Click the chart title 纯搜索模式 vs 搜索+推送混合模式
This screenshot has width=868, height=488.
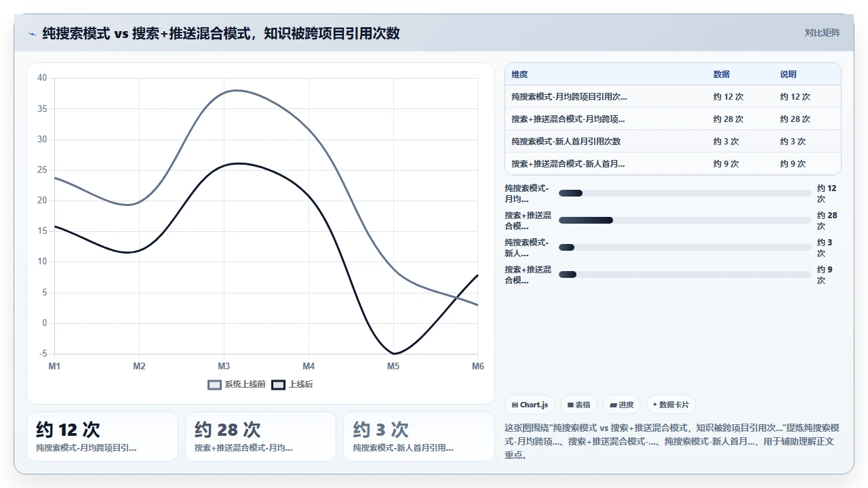click(x=220, y=33)
